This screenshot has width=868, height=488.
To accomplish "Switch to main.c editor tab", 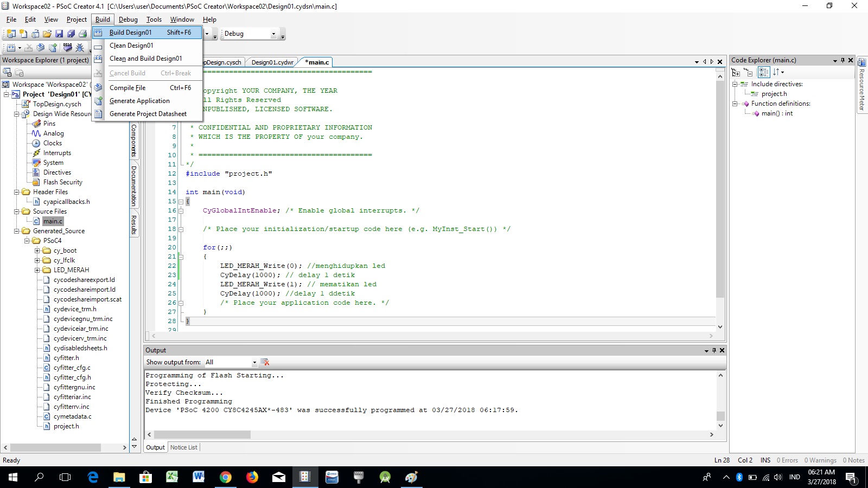I will pos(316,62).
